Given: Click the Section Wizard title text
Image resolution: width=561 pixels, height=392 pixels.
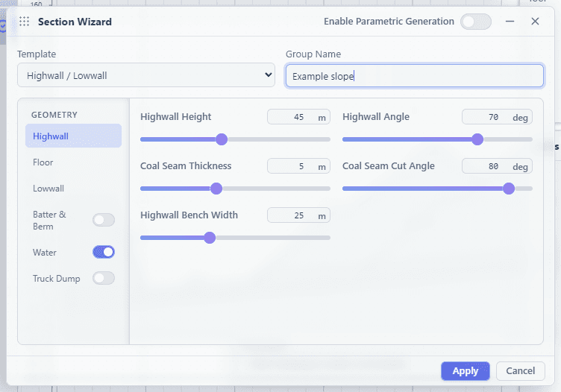Looking at the screenshot, I should (x=75, y=22).
